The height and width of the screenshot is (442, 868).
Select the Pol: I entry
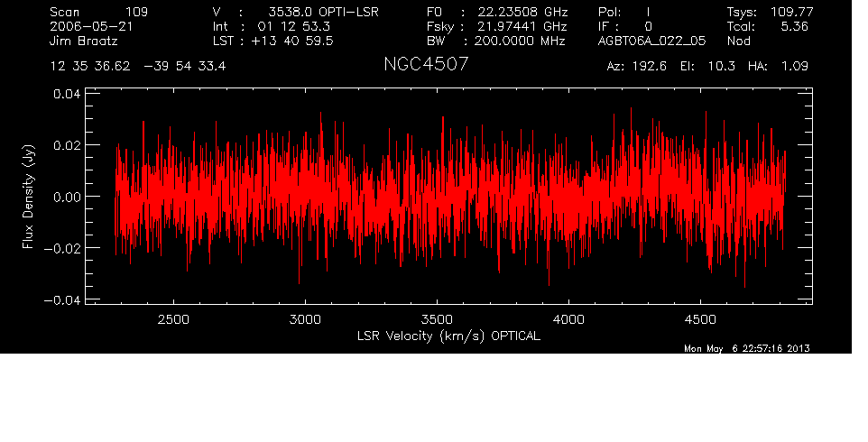pos(623,12)
